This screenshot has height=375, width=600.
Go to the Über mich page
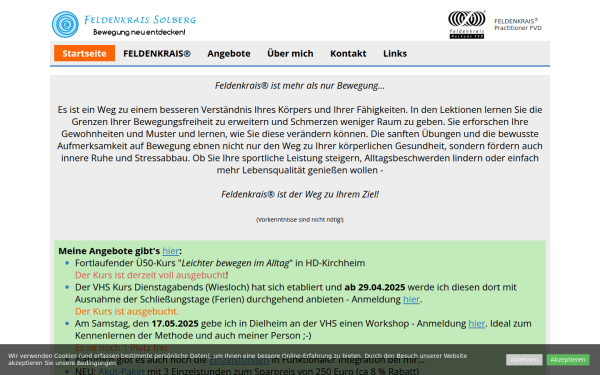click(x=290, y=53)
